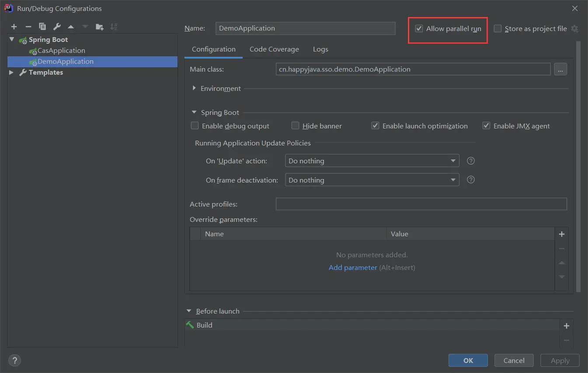
Task: Add an override parameter with plus icon
Action: [562, 234]
